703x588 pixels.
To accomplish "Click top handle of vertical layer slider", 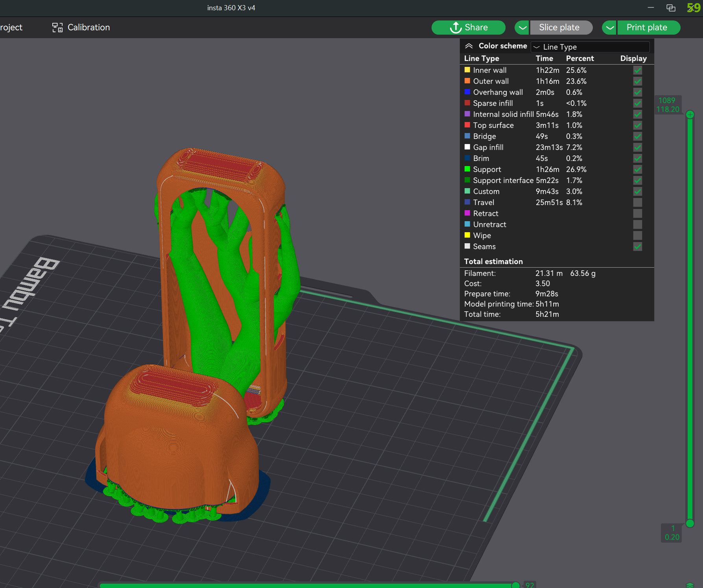I will [690, 115].
